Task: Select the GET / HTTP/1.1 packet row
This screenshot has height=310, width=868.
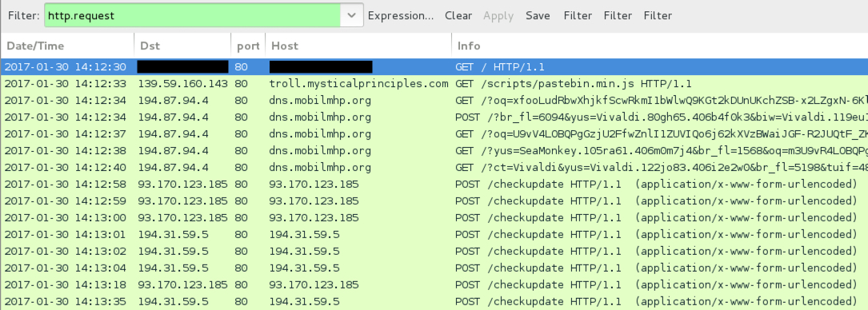Action: (434, 67)
